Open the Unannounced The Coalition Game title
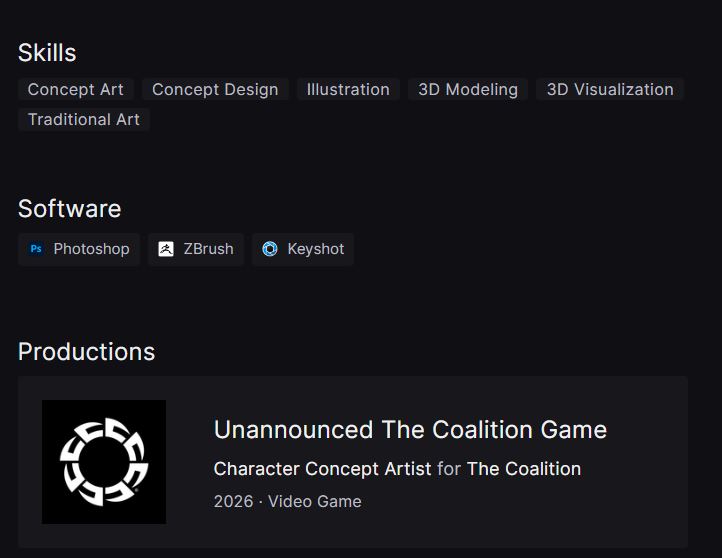Screen dimensions: 722x558 tap(410, 430)
